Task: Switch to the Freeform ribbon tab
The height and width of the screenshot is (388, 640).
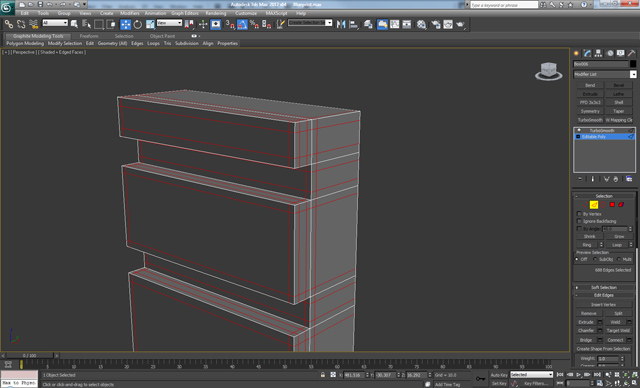Action: coord(89,36)
